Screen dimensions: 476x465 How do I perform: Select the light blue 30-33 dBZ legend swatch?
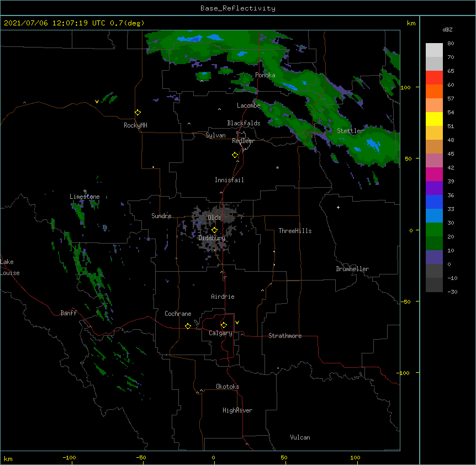tap(434, 216)
